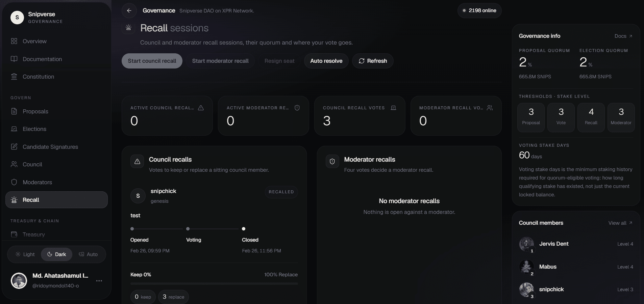Open Docs link in Governance info
The width and height of the screenshot is (644, 304).
click(x=623, y=36)
